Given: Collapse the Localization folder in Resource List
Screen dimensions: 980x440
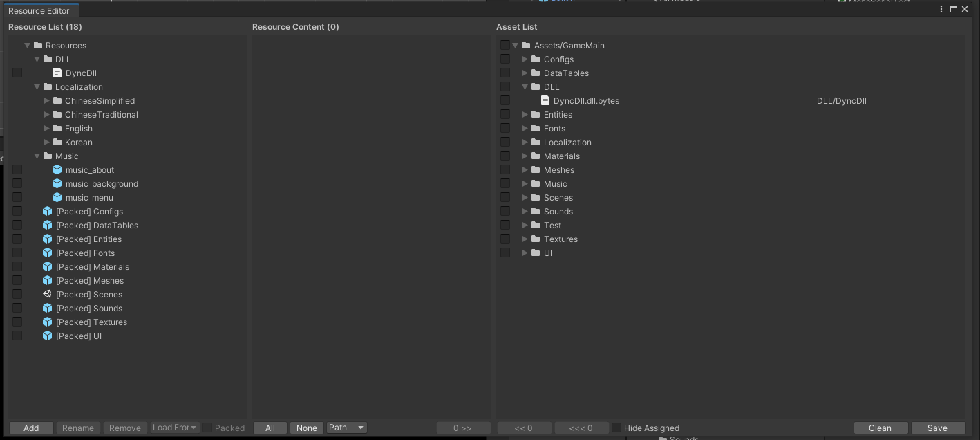Looking at the screenshot, I should (37, 86).
